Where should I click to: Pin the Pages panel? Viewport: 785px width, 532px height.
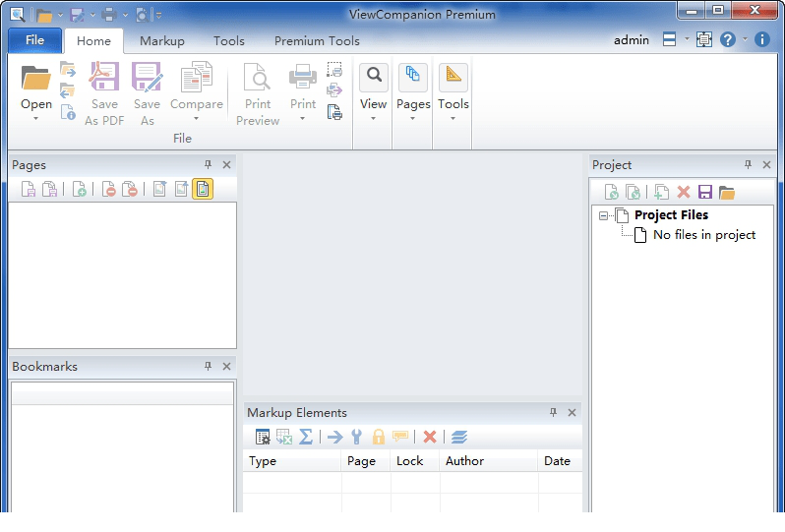[208, 164]
